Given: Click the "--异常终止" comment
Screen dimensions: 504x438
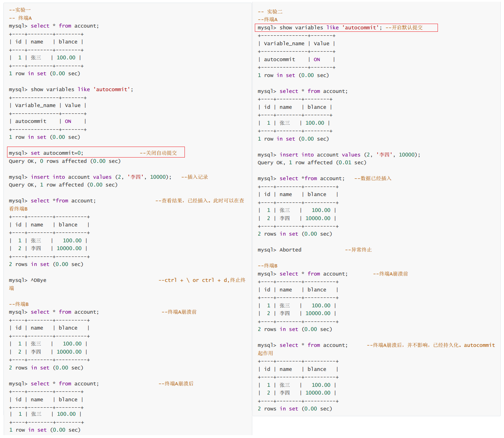Looking at the screenshot, I should click(x=358, y=250).
